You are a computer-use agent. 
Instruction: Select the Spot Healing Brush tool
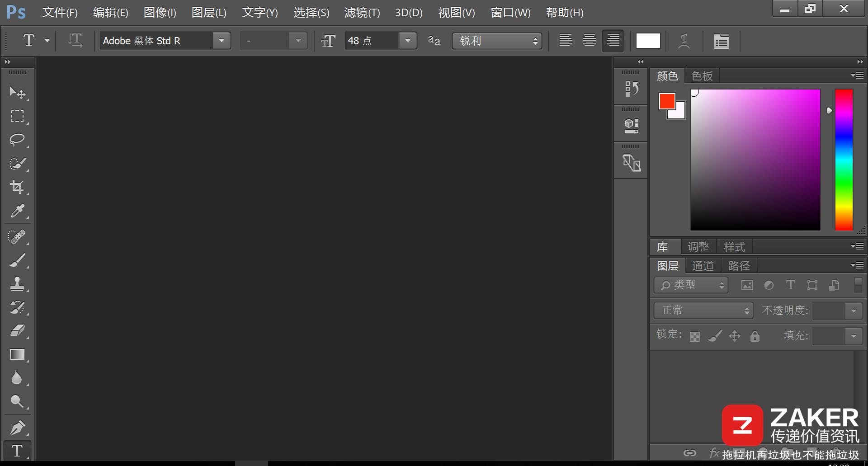tap(18, 237)
